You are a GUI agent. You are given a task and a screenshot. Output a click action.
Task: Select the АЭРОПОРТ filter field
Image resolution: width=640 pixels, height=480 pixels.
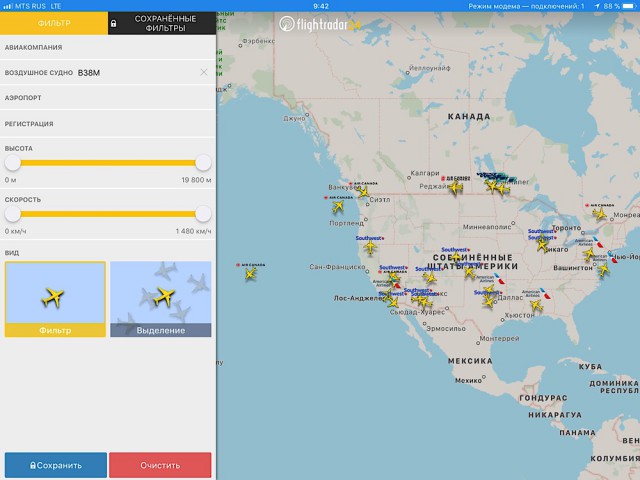[108, 98]
